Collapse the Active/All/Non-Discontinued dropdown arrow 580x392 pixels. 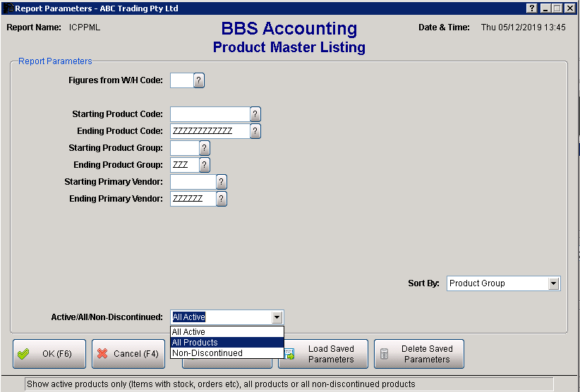pyautogui.click(x=277, y=317)
